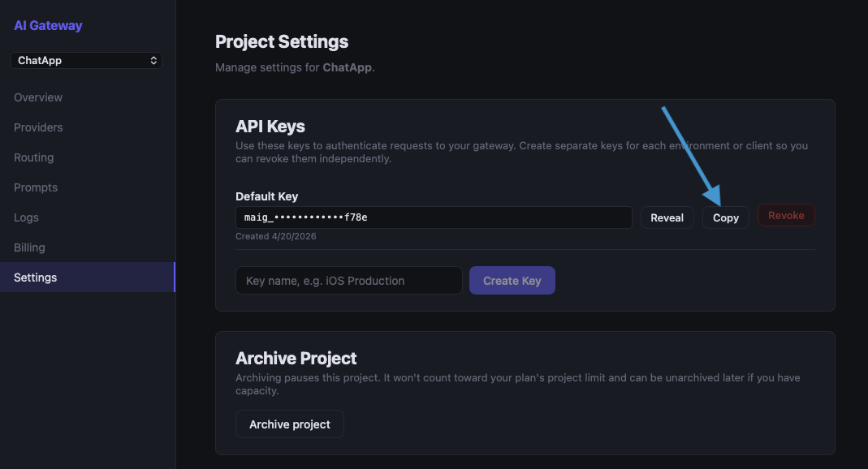
Task: Click the 'Created 4/20/2026' text
Action: [x=276, y=236]
